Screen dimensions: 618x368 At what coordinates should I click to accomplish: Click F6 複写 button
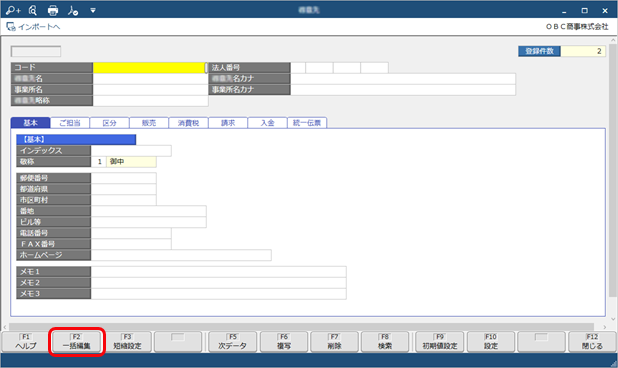click(284, 342)
